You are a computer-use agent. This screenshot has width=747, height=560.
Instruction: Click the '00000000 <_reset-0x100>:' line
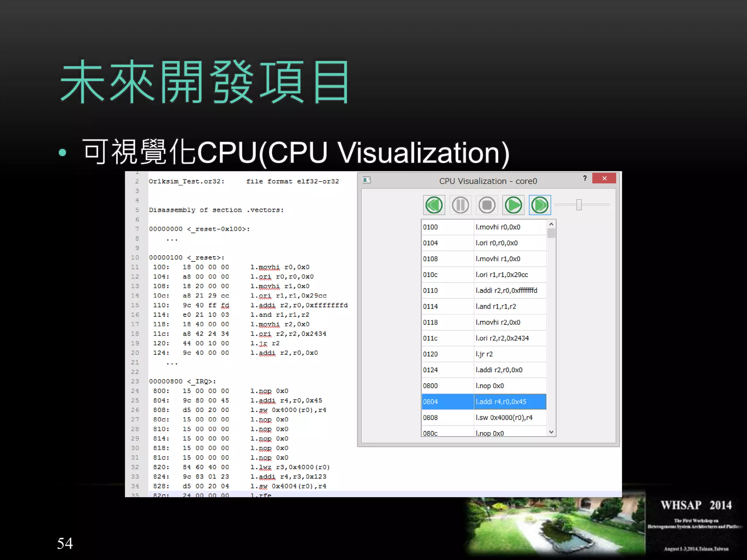[x=199, y=229]
